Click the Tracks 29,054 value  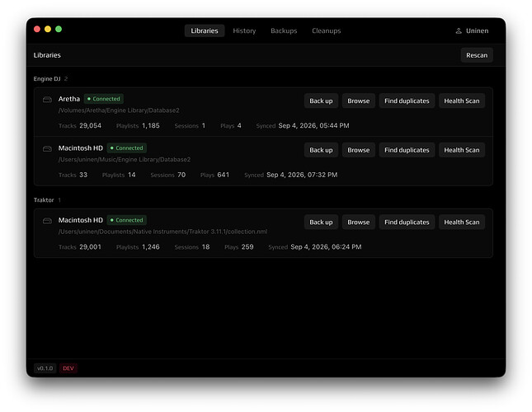[x=90, y=125]
